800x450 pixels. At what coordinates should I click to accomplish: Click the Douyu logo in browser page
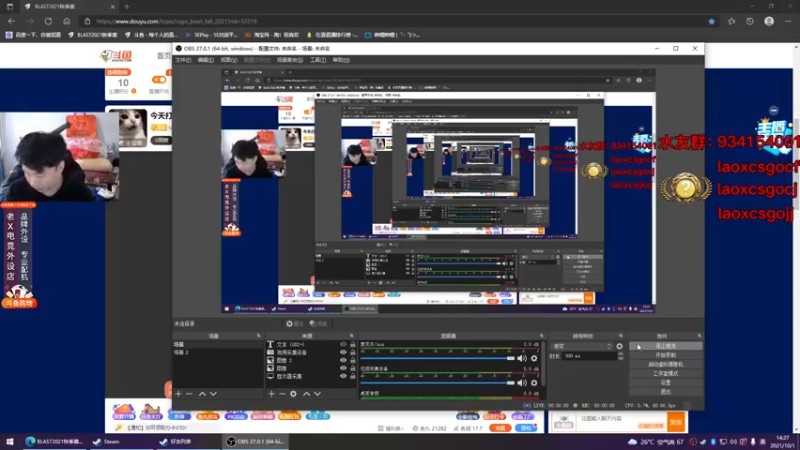point(116,55)
